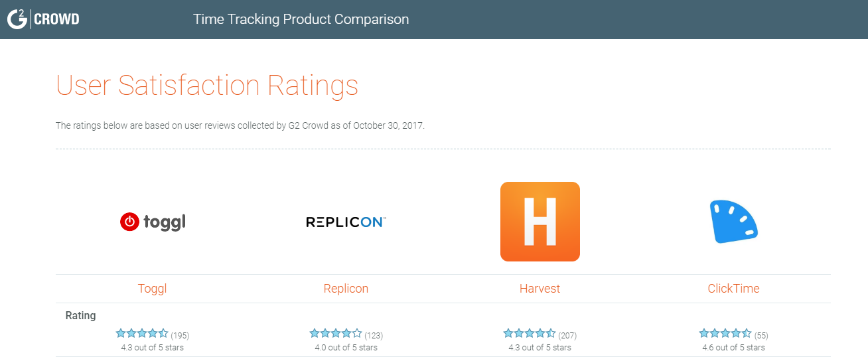Screen dimensions: 868x361
Task: Open the ClickTime product link
Action: (x=734, y=289)
